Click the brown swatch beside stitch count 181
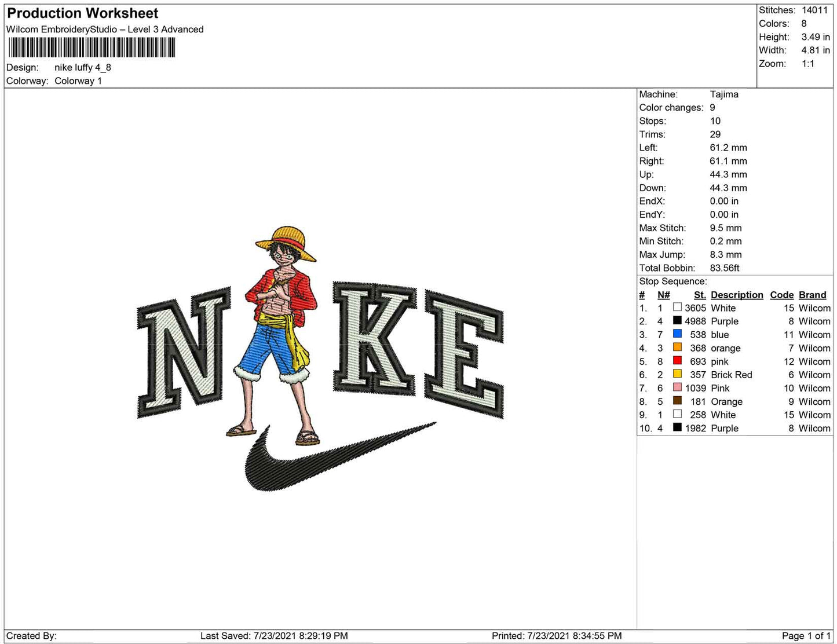This screenshot has height=644, width=837. point(677,401)
